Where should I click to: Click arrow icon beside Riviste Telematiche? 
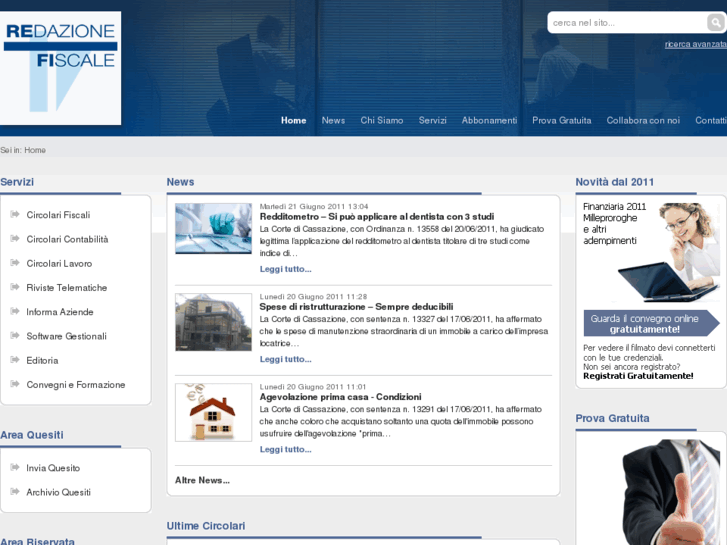point(15,287)
